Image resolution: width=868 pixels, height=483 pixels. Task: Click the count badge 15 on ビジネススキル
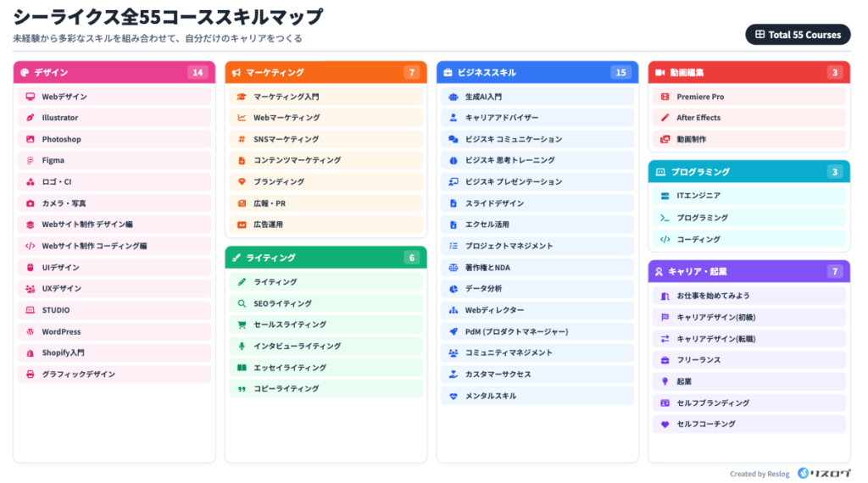click(x=620, y=73)
